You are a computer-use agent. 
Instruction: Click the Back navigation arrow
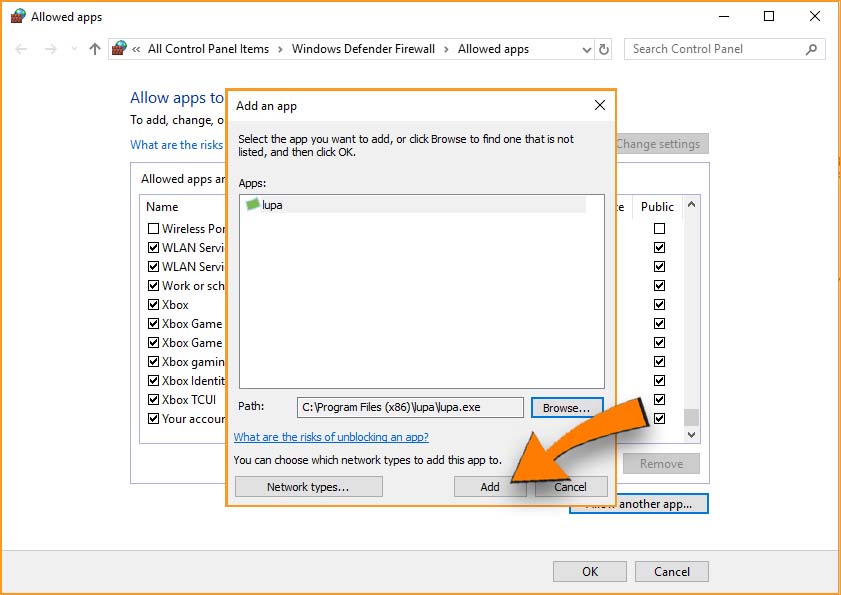pos(22,49)
